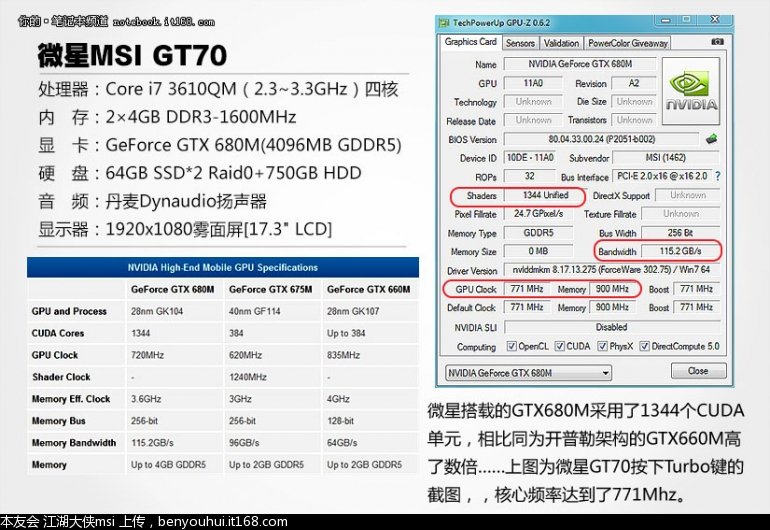Click the MSI GT70 heading

click(x=132, y=55)
